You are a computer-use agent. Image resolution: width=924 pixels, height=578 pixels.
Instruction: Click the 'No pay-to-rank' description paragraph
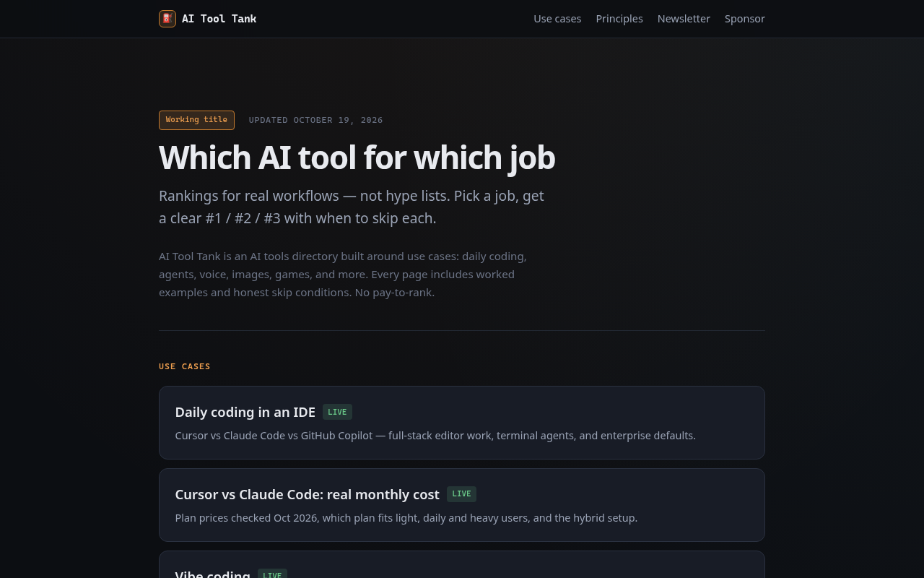click(x=343, y=275)
